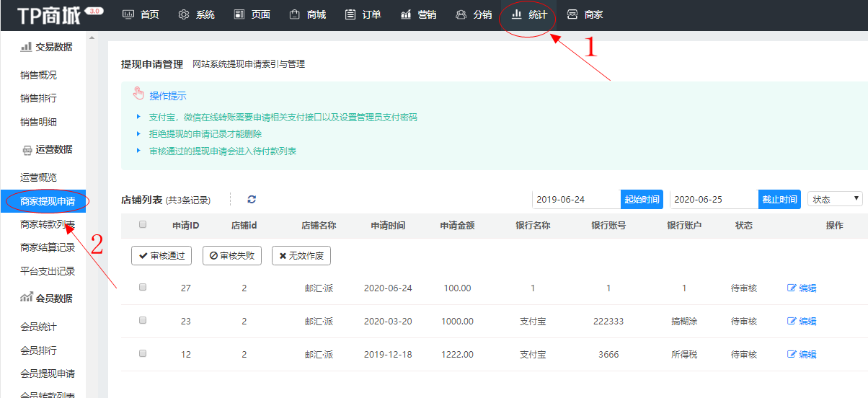This screenshot has width=868, height=398.
Task: Click the sidebar scrollbar up arrow
Action: 92,37
